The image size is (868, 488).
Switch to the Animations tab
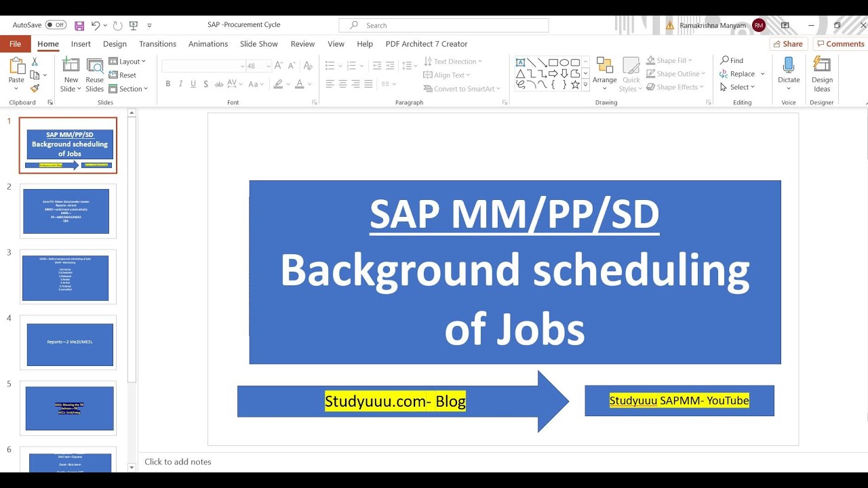click(x=208, y=44)
